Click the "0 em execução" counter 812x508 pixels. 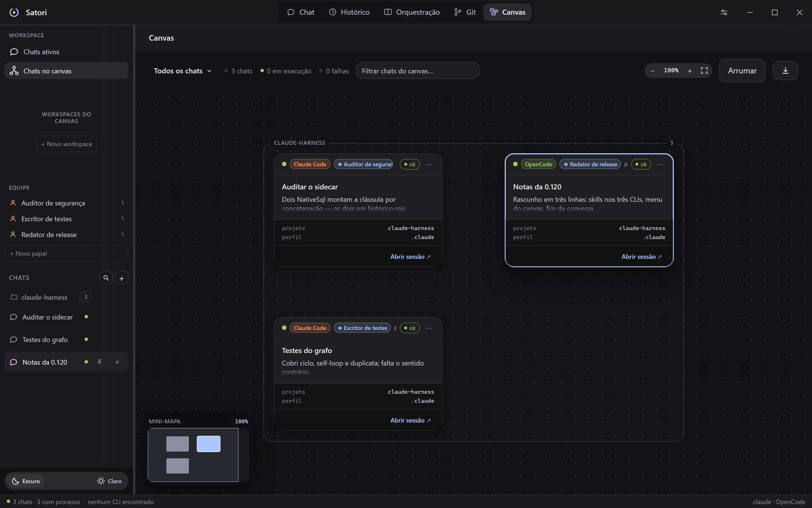[286, 71]
